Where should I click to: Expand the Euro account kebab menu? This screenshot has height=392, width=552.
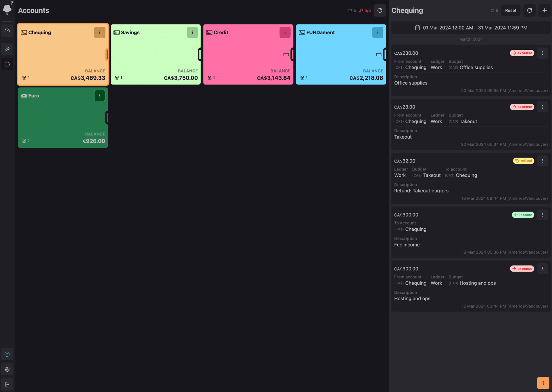coord(99,96)
